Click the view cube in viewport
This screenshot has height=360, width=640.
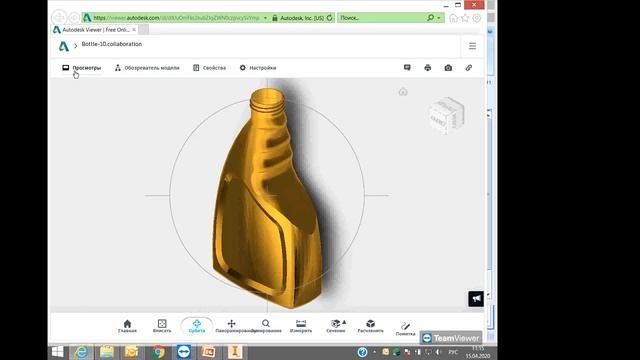(x=446, y=116)
